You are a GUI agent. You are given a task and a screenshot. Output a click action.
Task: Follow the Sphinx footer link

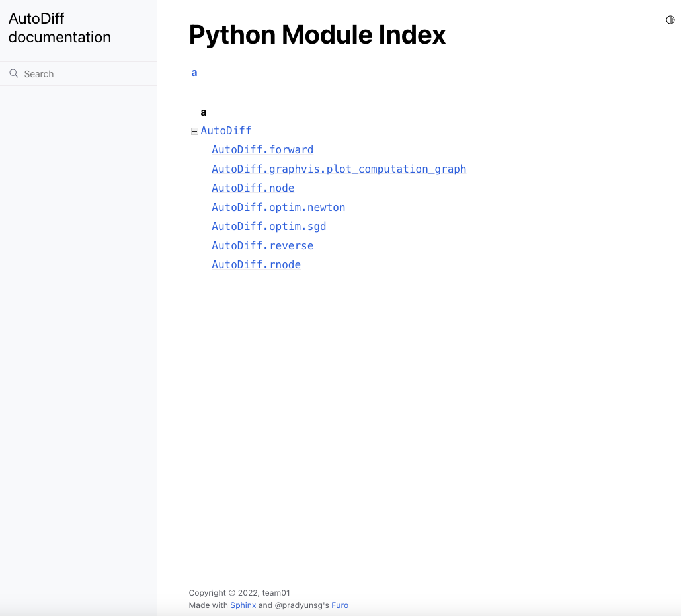[x=243, y=605]
